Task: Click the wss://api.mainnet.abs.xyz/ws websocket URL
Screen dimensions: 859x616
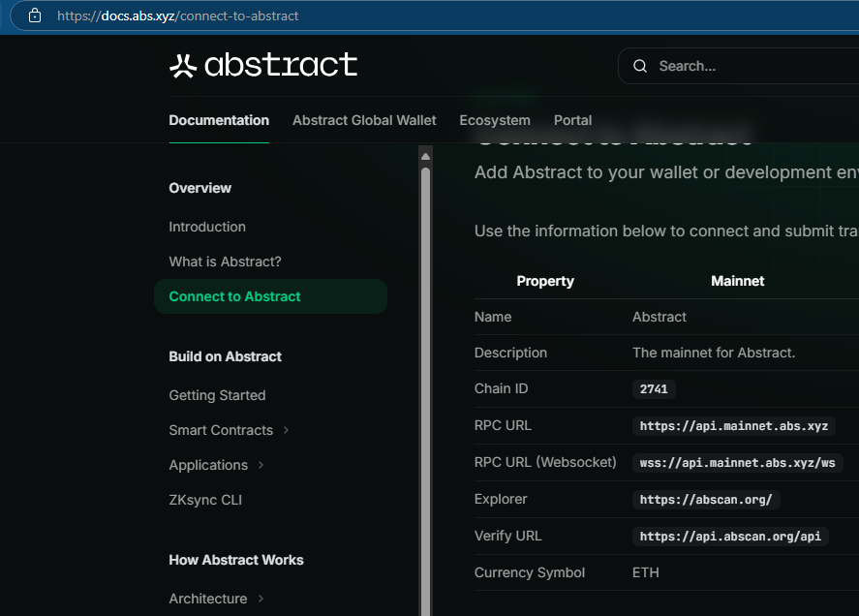Action: [737, 463]
